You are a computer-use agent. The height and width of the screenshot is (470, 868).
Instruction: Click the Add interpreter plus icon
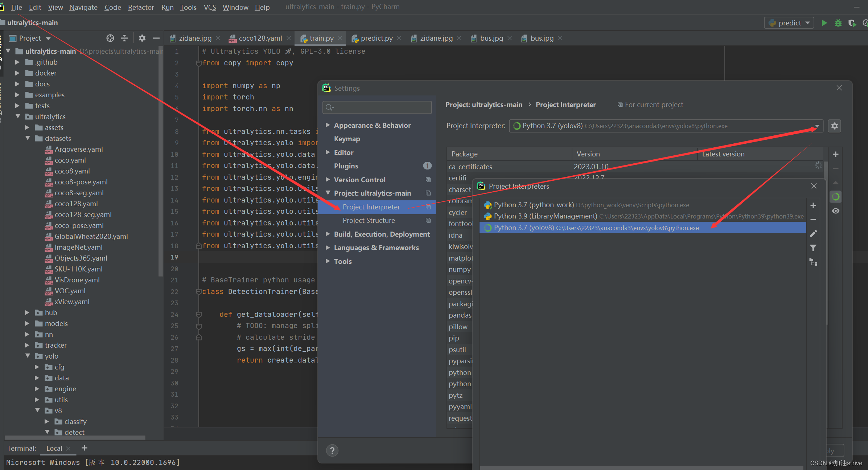814,204
